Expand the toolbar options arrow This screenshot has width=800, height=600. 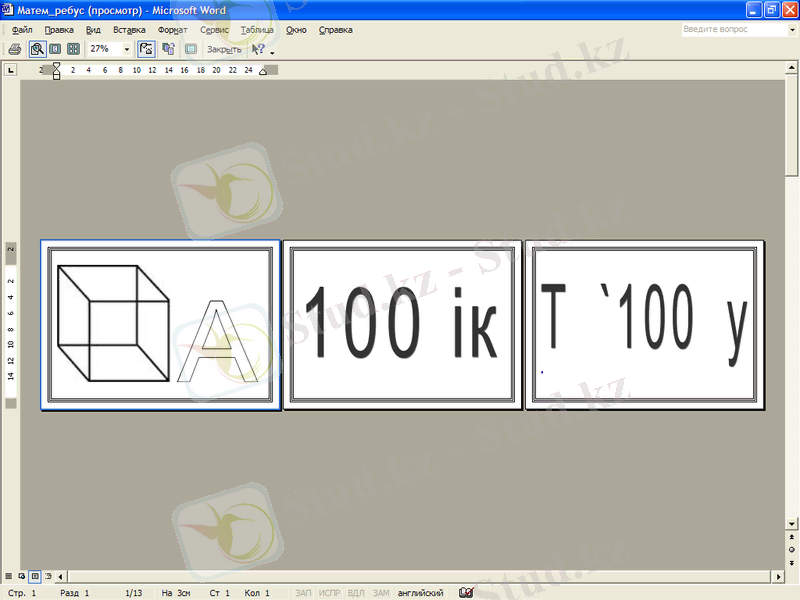click(272, 50)
